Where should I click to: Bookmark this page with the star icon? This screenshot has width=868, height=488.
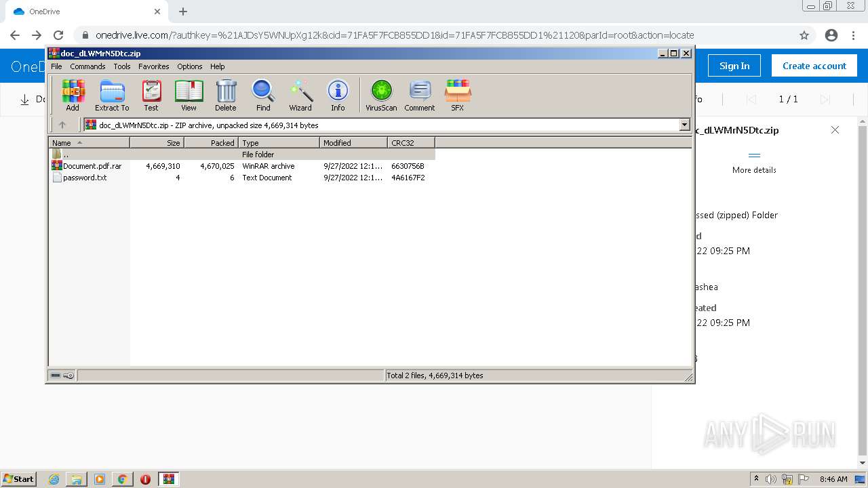804,35
